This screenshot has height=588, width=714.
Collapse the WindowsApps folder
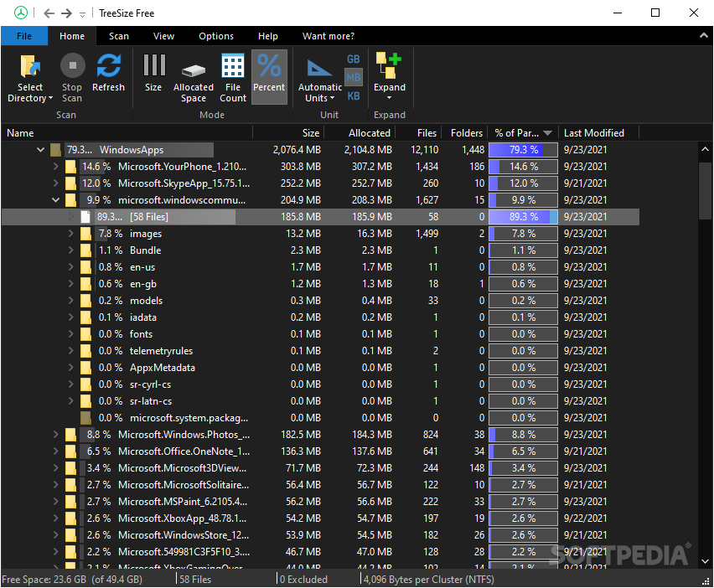coord(40,149)
